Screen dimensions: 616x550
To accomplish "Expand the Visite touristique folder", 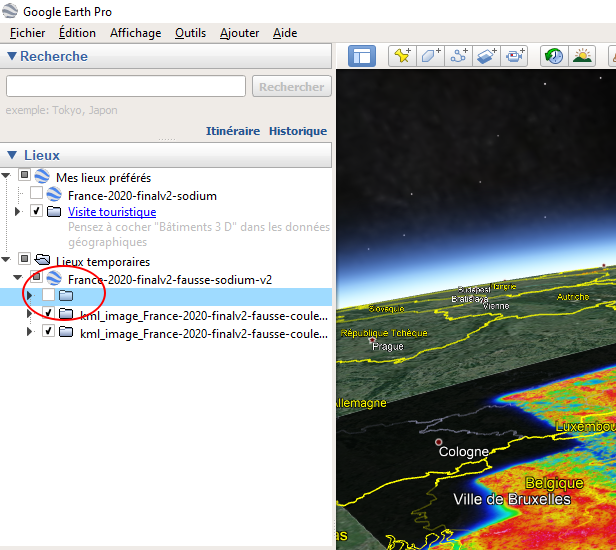I will (x=17, y=212).
